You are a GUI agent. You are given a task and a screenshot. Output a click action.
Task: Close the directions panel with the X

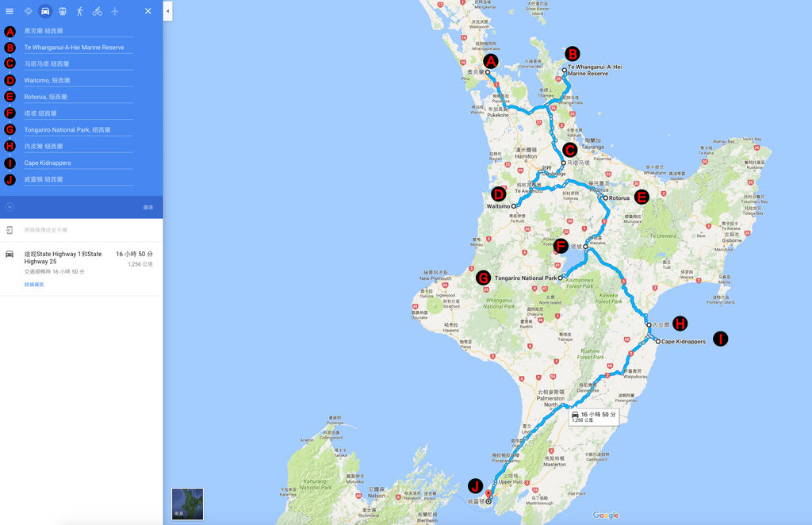148,11
